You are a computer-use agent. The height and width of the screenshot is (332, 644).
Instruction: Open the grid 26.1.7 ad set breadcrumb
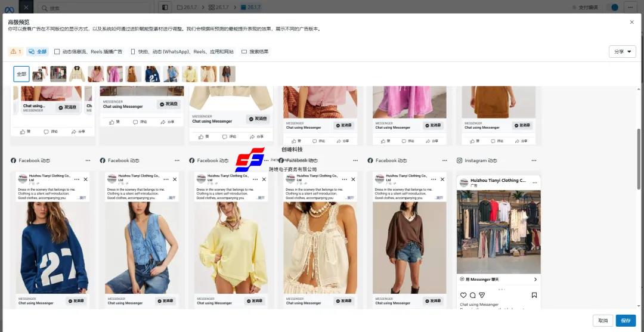(218, 7)
